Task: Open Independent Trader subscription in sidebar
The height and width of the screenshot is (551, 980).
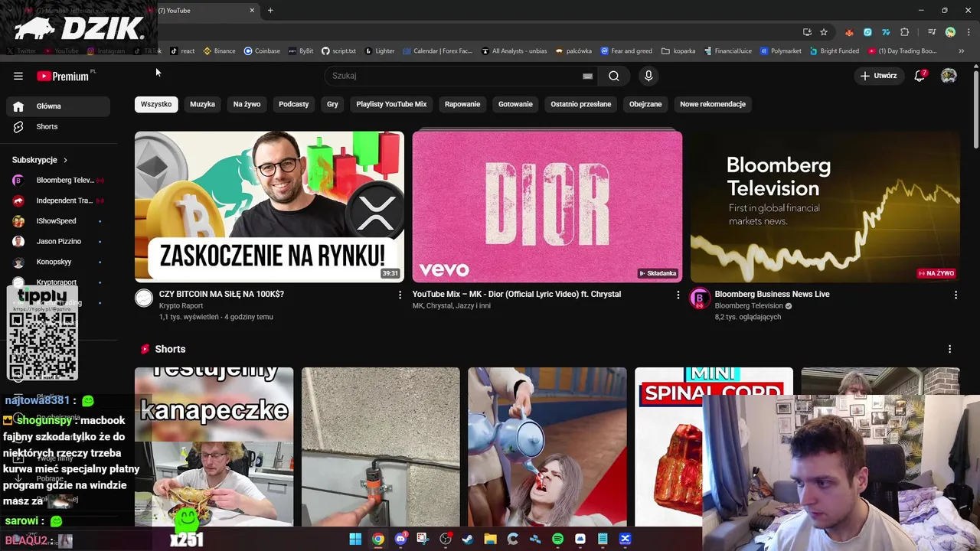Action: (58, 201)
